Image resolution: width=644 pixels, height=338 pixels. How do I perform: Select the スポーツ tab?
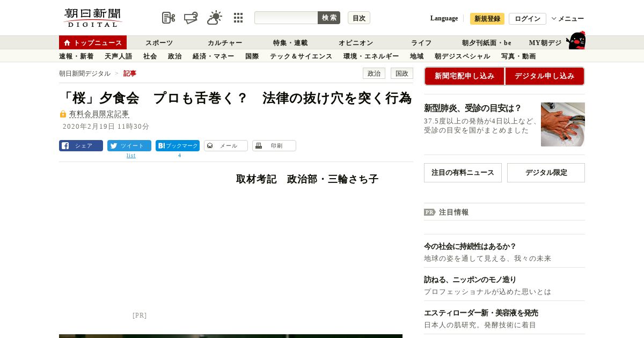click(x=159, y=43)
